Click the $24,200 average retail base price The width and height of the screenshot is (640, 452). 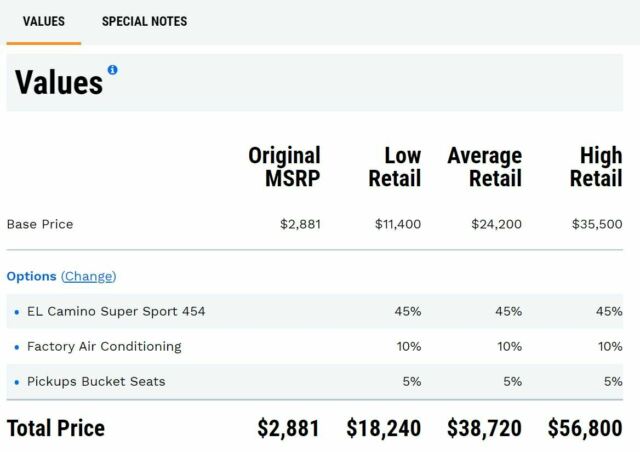tap(496, 224)
